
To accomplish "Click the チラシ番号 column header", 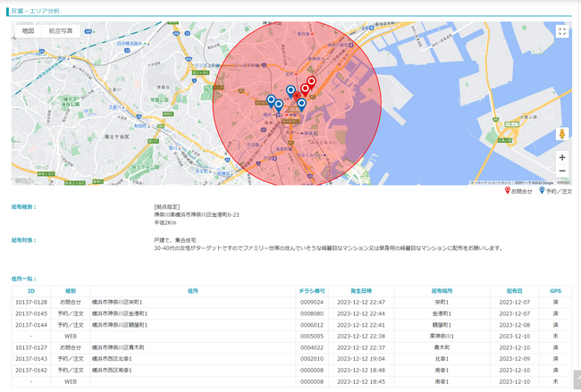I will [x=312, y=291].
